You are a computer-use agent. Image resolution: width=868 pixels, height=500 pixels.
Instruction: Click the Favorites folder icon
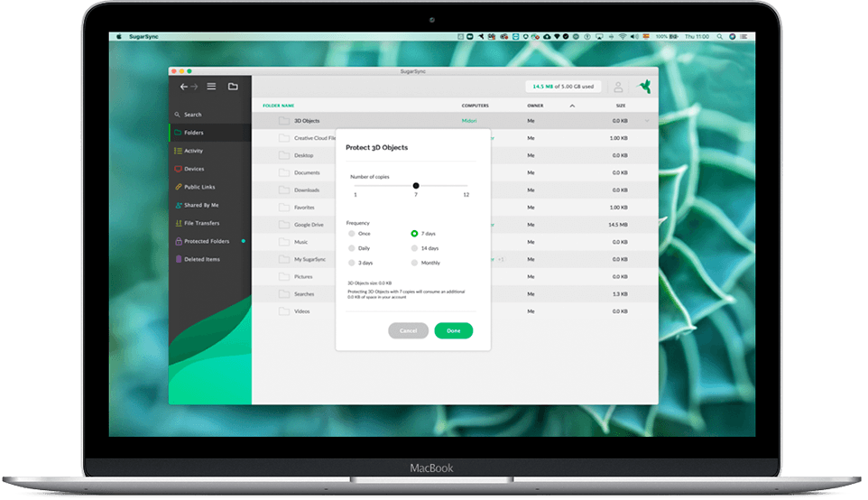[x=284, y=207]
